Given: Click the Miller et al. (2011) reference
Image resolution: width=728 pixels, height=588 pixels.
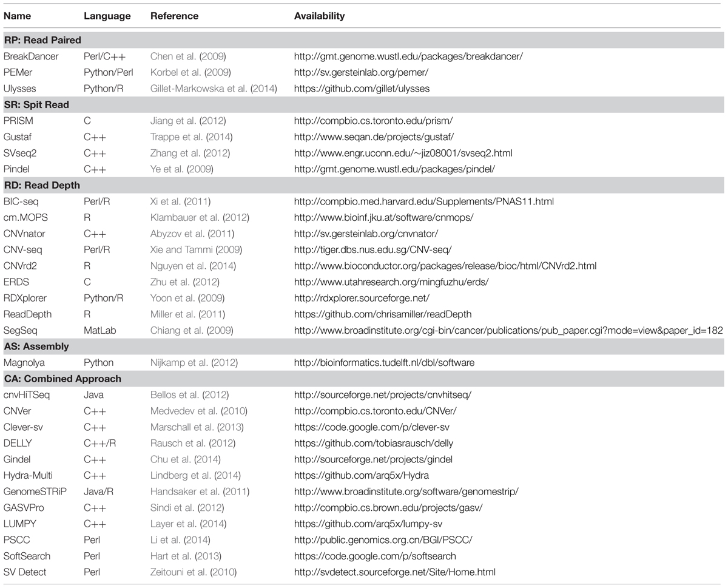Looking at the screenshot, I should point(187,314).
